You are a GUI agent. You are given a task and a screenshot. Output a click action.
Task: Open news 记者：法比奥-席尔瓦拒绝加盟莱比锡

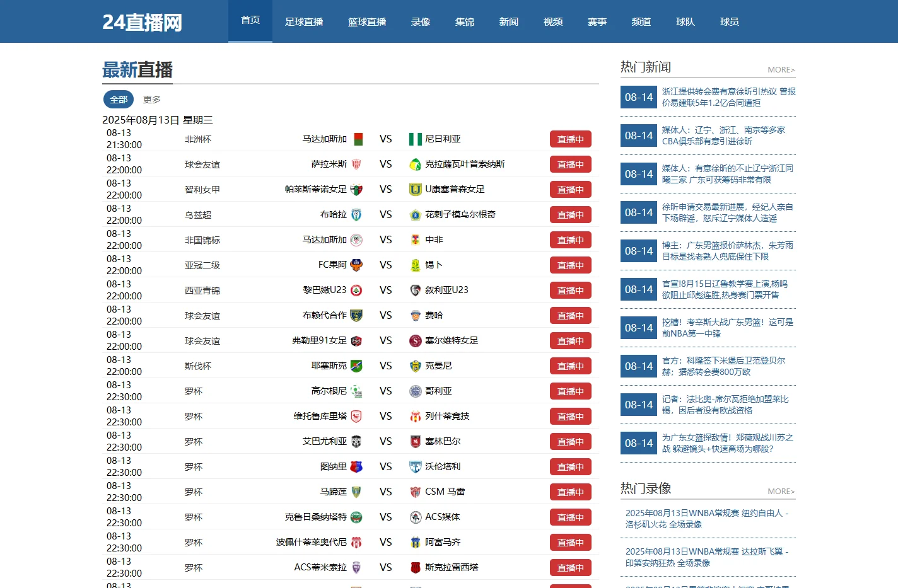726,405
